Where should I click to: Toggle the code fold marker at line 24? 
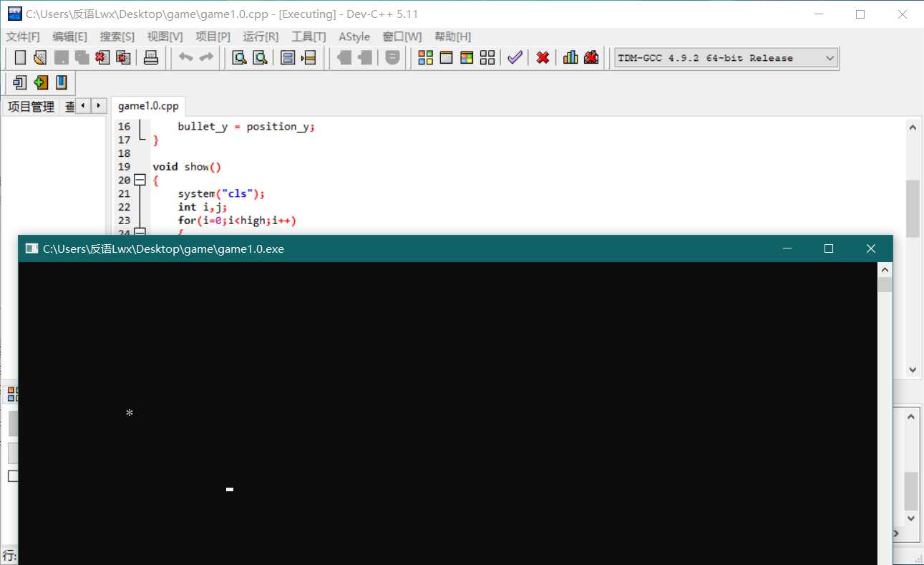(140, 232)
